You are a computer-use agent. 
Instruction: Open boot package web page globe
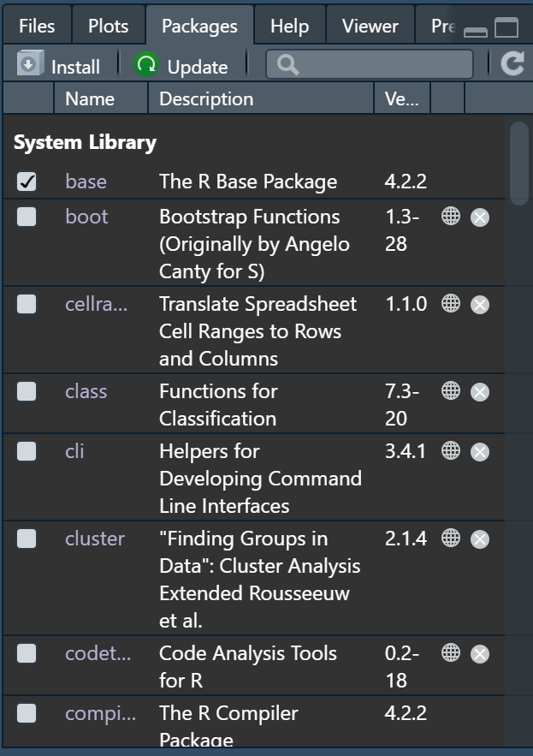click(451, 217)
